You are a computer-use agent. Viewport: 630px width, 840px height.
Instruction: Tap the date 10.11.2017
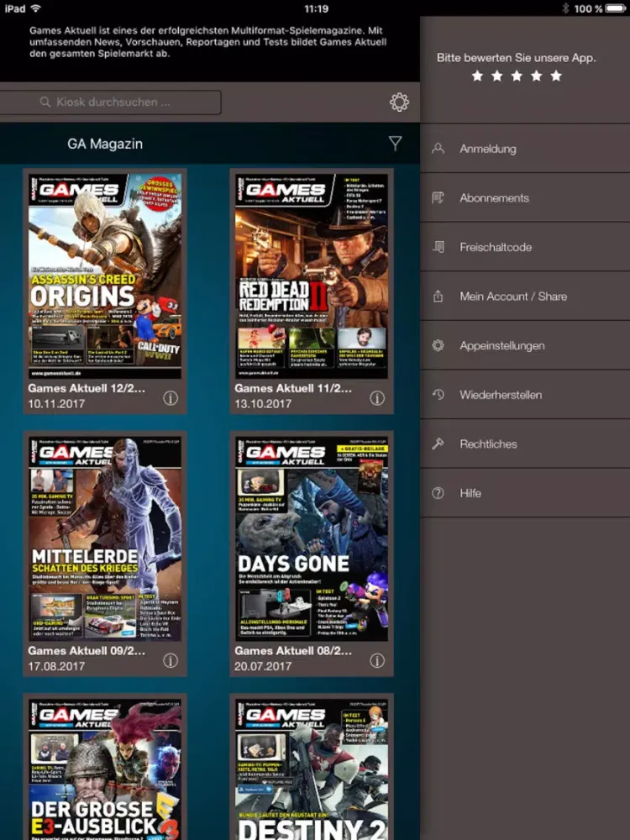(56, 403)
